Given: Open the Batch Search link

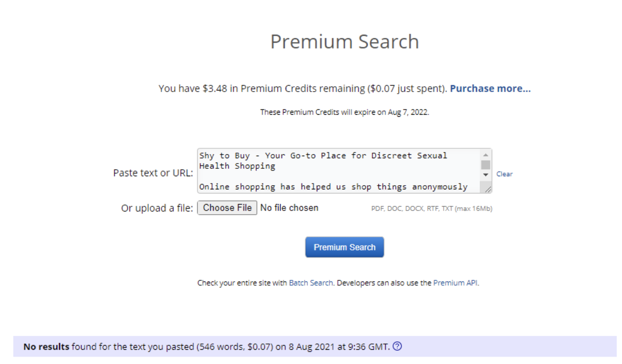Looking at the screenshot, I should tap(310, 282).
